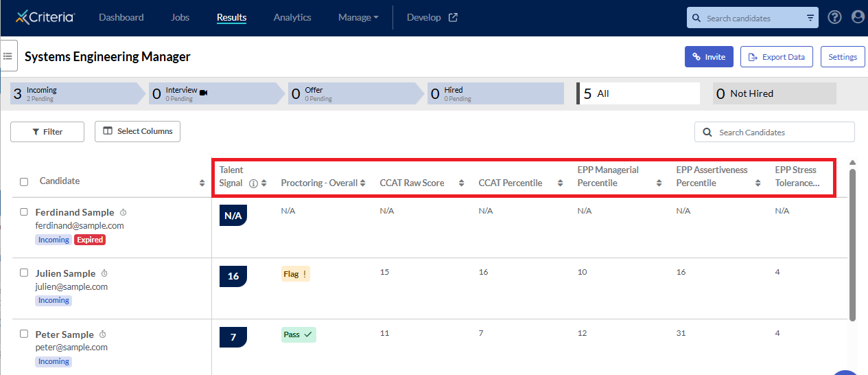This screenshot has width=868, height=375.
Task: Click the vertical scrollbar on the table
Action: tap(853, 245)
